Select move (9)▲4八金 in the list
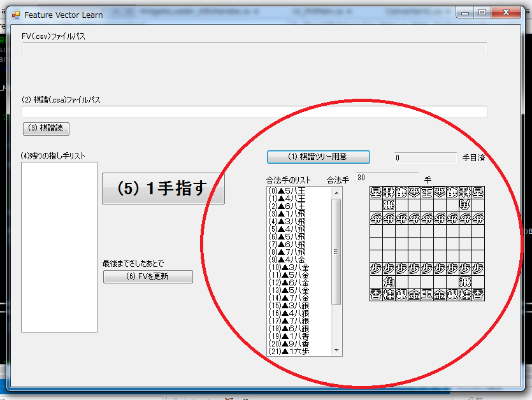This screenshot has width=532, height=400. (287, 259)
